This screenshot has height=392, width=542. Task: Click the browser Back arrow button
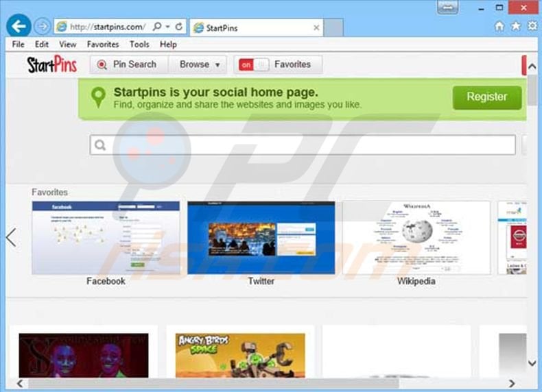[x=19, y=26]
